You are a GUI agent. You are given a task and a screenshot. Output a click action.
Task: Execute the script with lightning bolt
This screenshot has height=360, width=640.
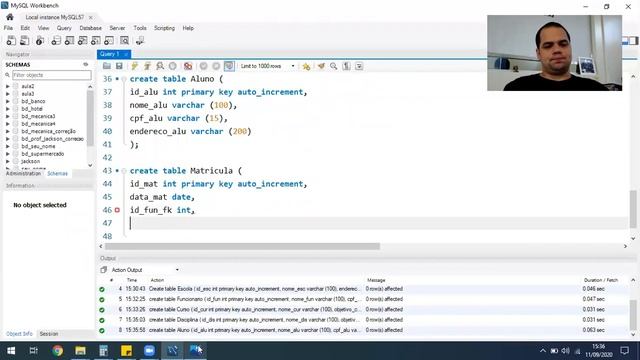pos(134,66)
